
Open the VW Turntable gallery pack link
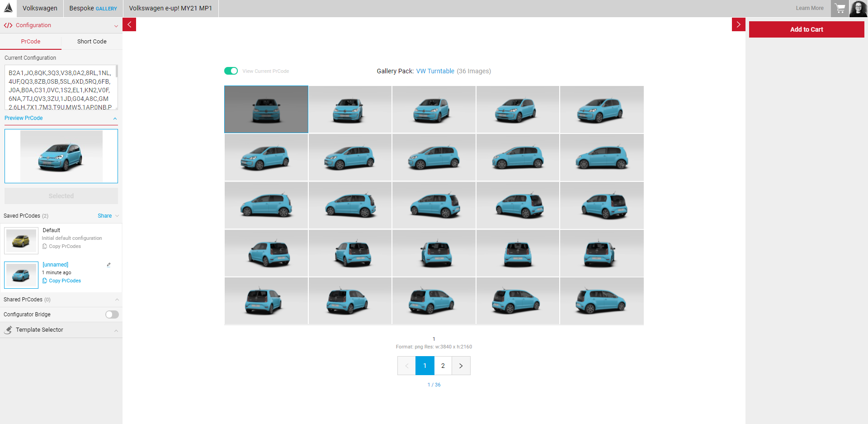(435, 71)
